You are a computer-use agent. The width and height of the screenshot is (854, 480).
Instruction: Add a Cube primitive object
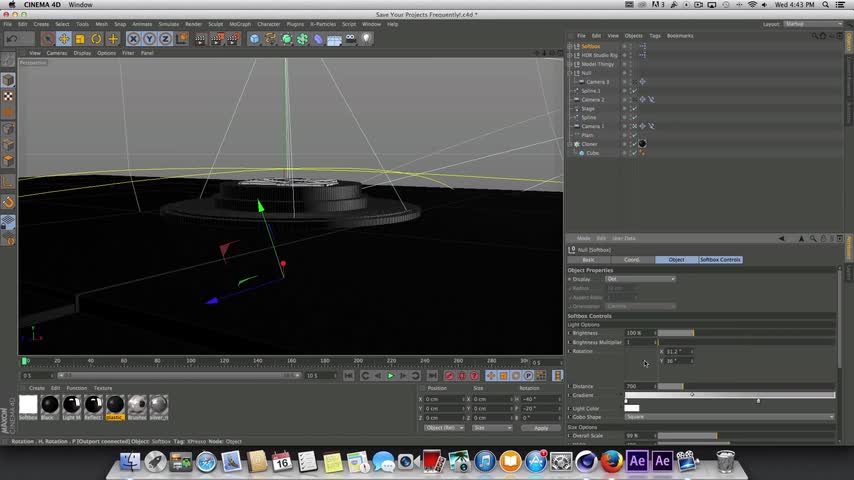pyautogui.click(x=254, y=39)
